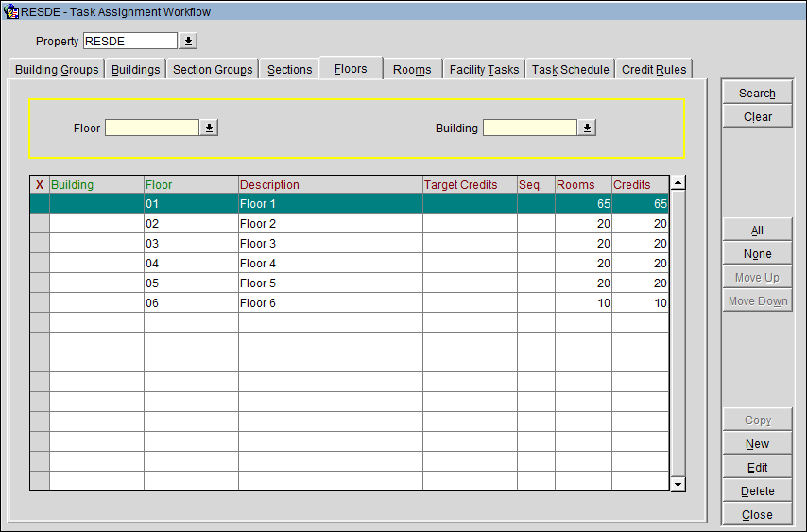The image size is (807, 532).
Task: Create a new floor with New button
Action: click(757, 444)
